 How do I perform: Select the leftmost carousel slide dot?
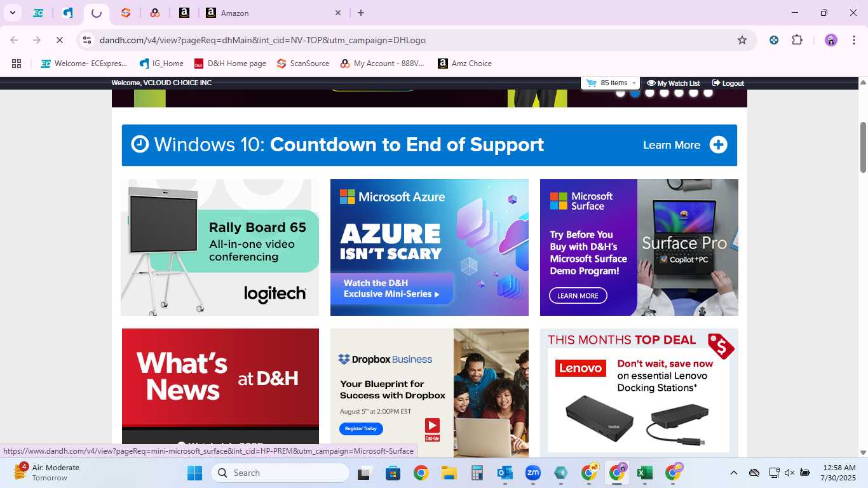(x=620, y=93)
